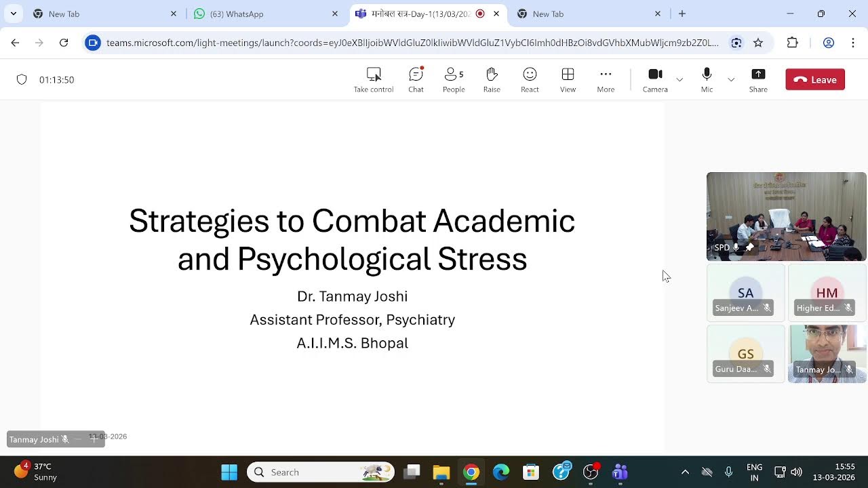This screenshot has height=488, width=868.
Task: Click the zoom-in plus on presenter bar
Action: tap(94, 439)
